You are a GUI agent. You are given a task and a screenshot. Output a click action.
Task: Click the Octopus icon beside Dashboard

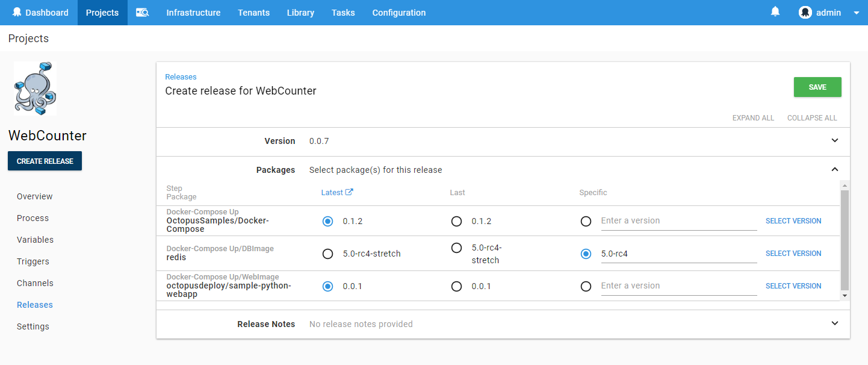(17, 13)
